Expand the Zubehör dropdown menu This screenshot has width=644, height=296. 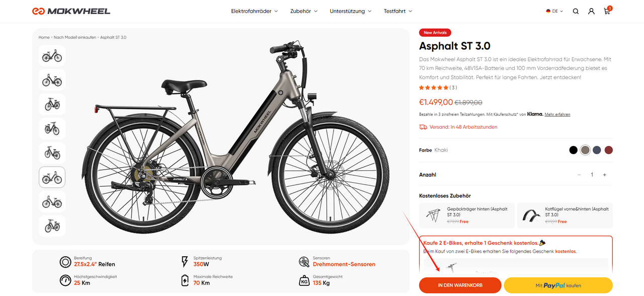[x=303, y=11]
